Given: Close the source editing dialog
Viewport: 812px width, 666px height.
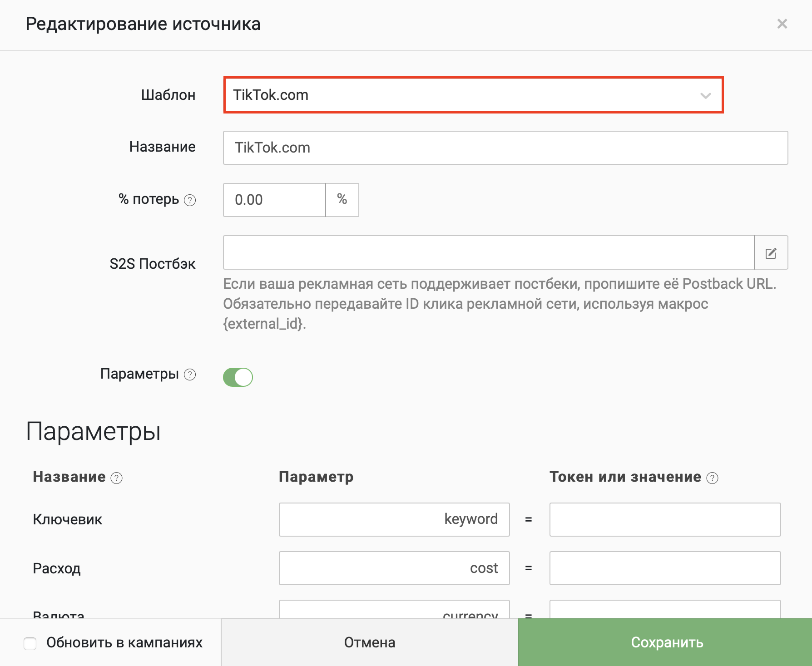Looking at the screenshot, I should [x=782, y=24].
